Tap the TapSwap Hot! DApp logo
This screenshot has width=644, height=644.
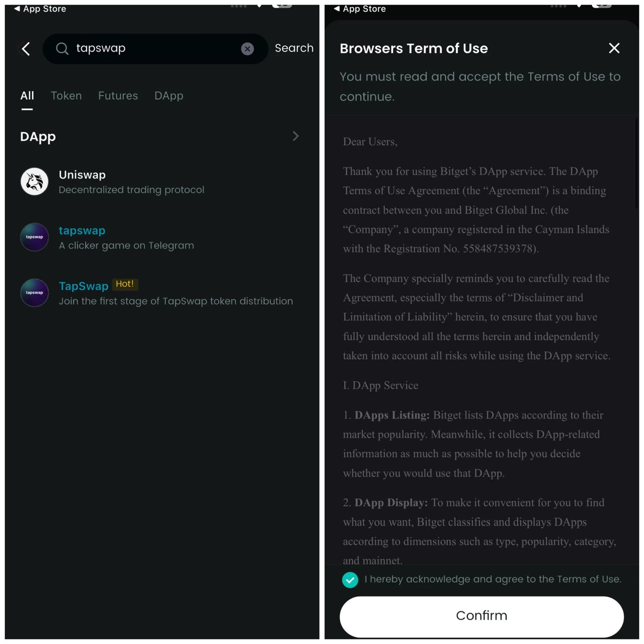(x=34, y=293)
